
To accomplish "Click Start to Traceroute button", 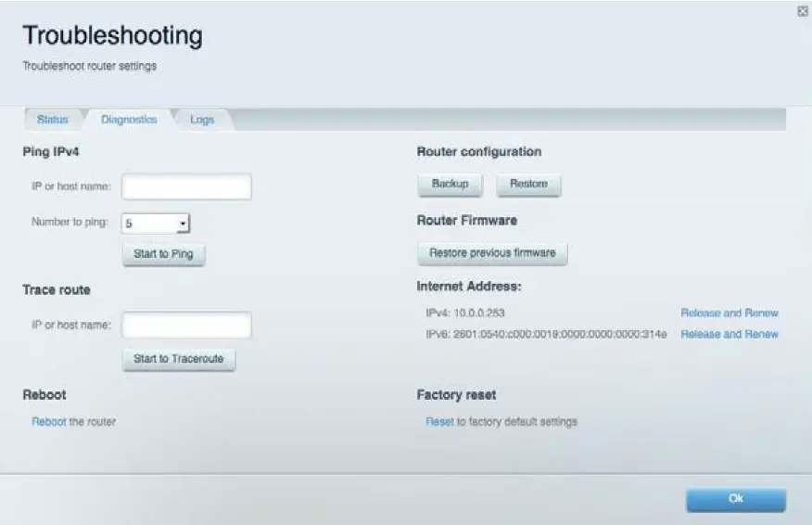I will tap(179, 359).
